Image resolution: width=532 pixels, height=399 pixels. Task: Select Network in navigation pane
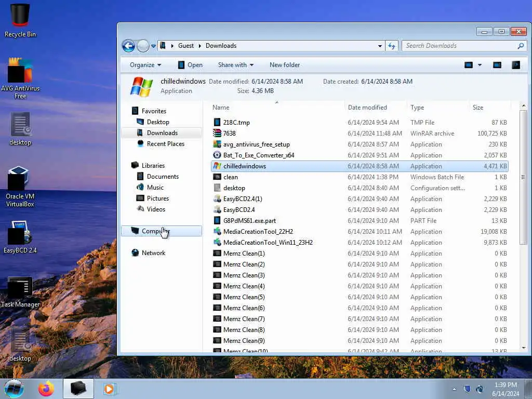point(153,253)
